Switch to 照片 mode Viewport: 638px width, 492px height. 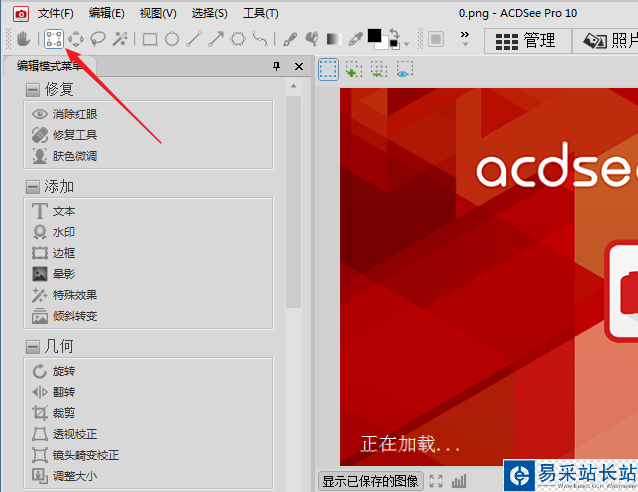605,41
